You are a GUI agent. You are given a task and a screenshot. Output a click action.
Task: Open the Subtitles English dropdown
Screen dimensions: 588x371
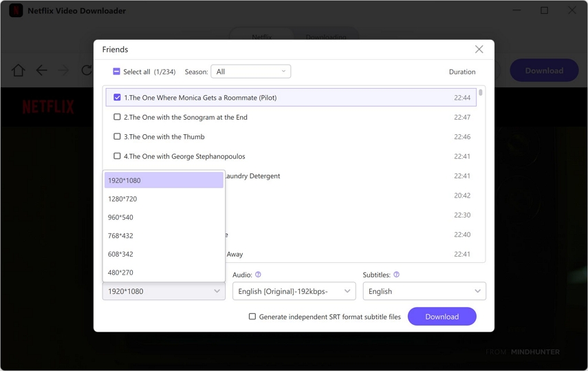[424, 291]
